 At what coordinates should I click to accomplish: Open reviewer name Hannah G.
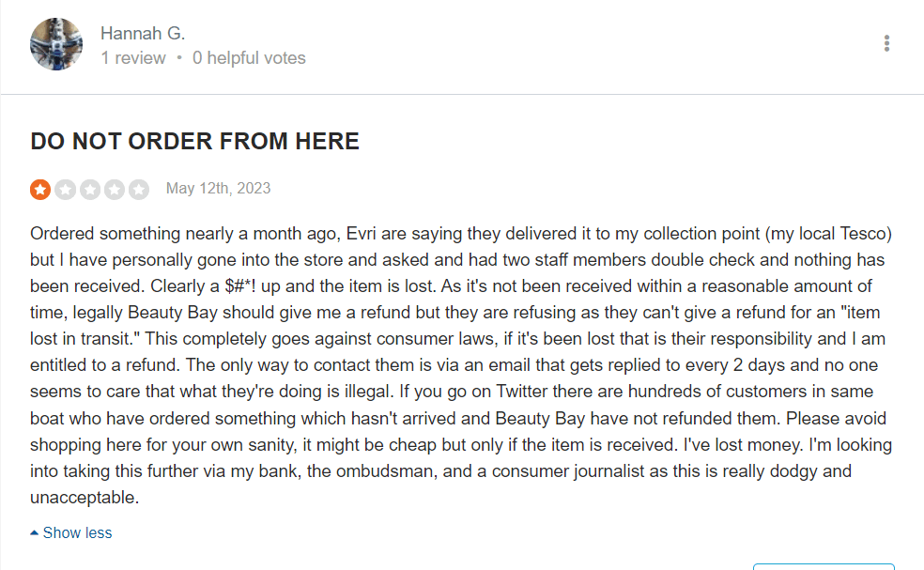pyautogui.click(x=143, y=34)
